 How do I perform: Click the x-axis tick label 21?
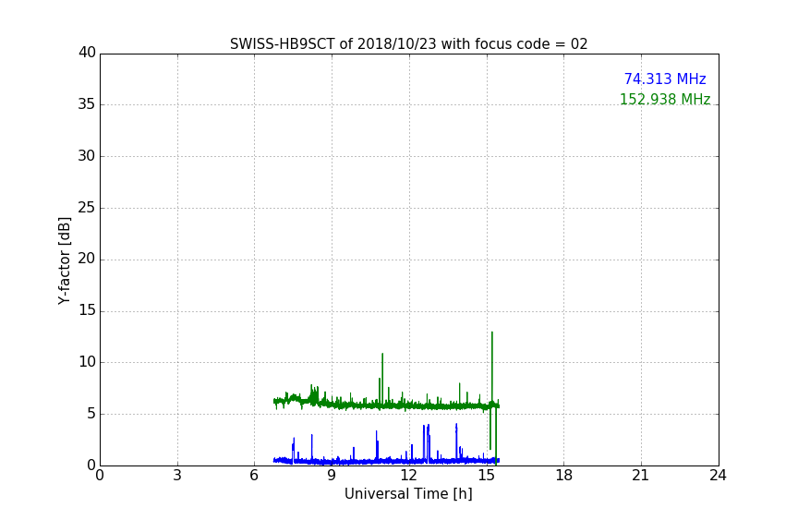[x=641, y=476]
